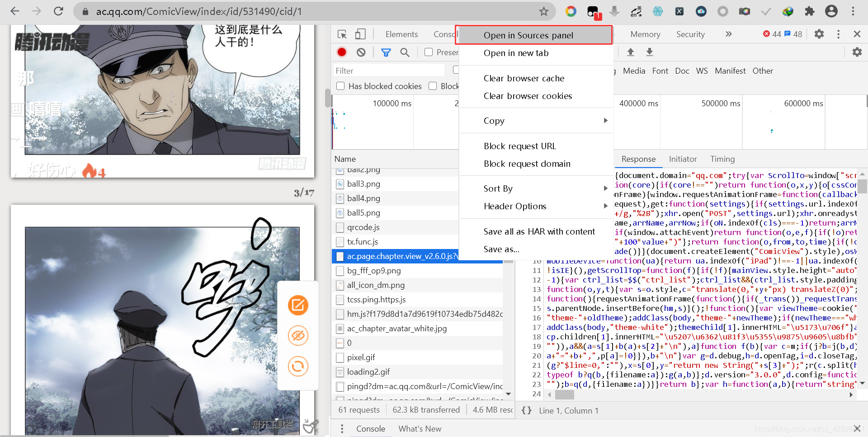Click the orange edit note icon

[298, 305]
